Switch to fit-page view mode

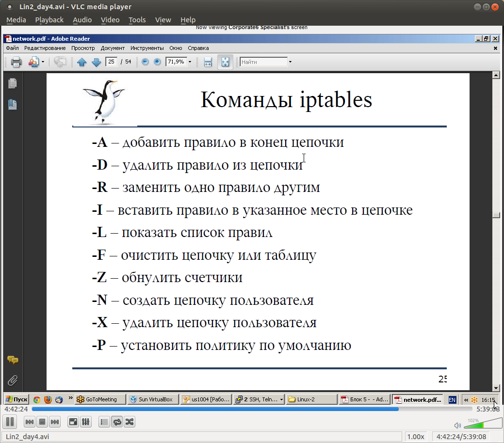coord(225,62)
